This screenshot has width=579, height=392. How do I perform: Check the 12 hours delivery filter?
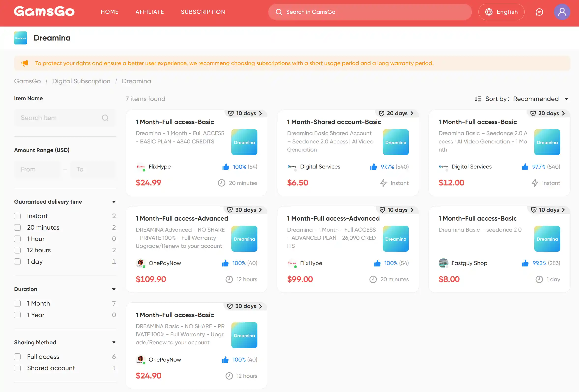[17, 250]
